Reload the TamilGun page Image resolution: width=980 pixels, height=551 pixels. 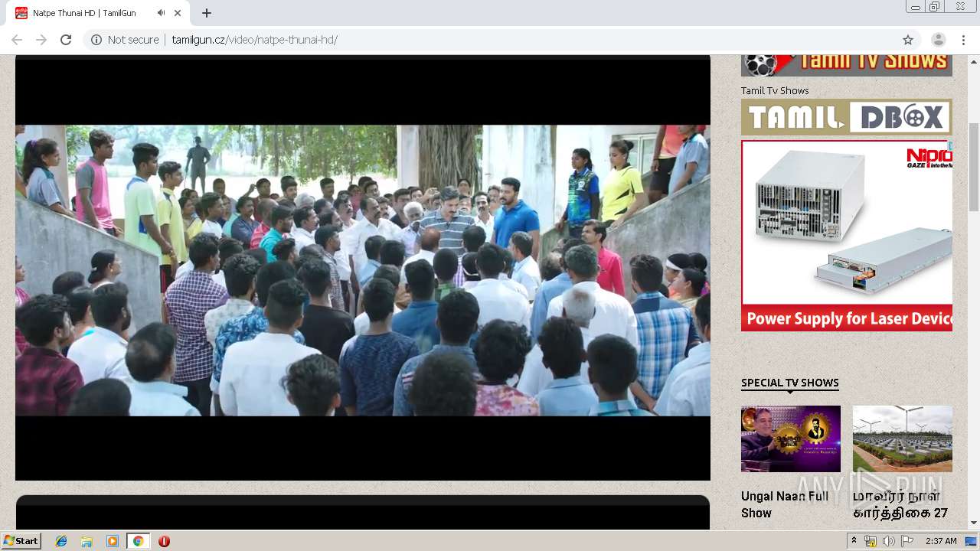[x=66, y=40]
